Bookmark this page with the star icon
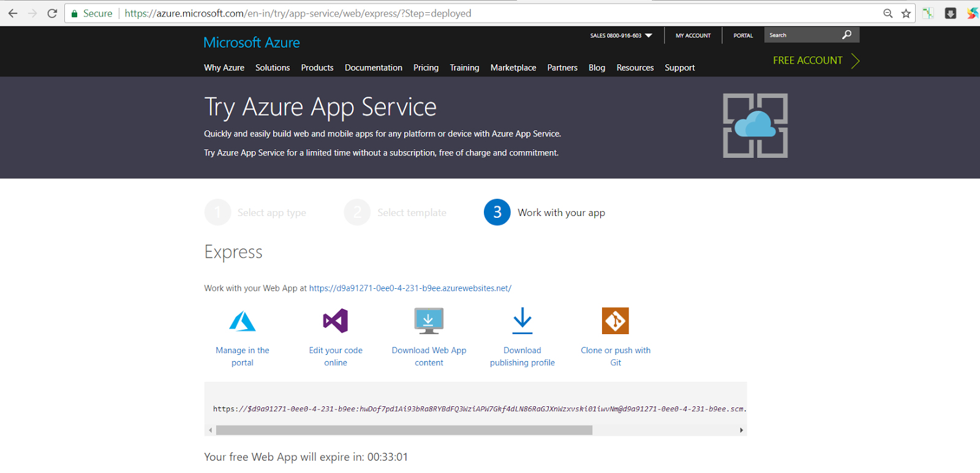Image resolution: width=980 pixels, height=473 pixels. click(x=906, y=13)
